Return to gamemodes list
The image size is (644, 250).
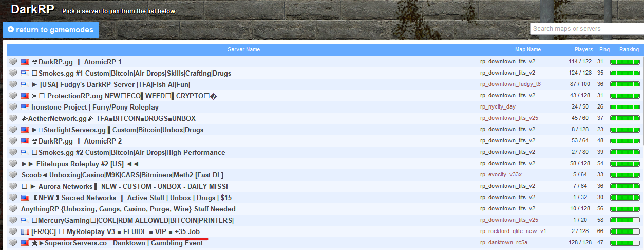tap(50, 30)
